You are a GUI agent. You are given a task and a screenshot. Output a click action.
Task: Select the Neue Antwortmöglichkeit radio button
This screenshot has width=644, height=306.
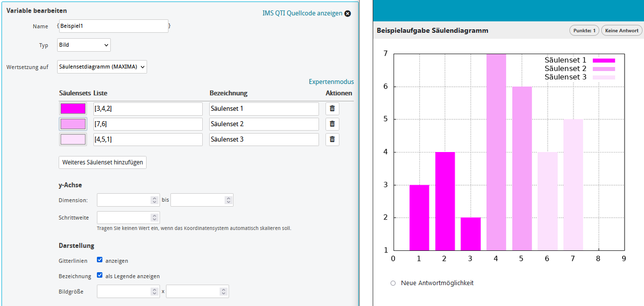[x=393, y=282]
